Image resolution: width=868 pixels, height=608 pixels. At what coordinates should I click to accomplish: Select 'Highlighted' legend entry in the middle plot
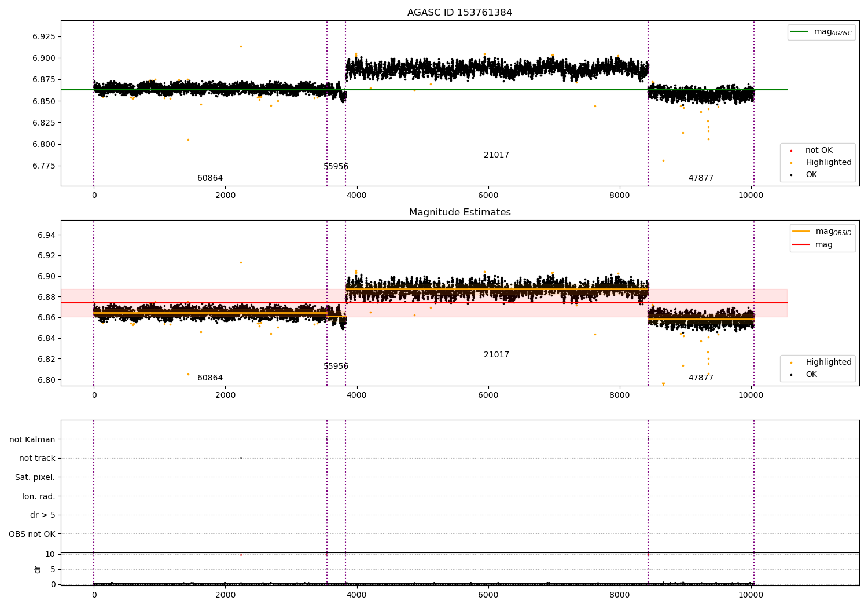pyautogui.click(x=829, y=362)
